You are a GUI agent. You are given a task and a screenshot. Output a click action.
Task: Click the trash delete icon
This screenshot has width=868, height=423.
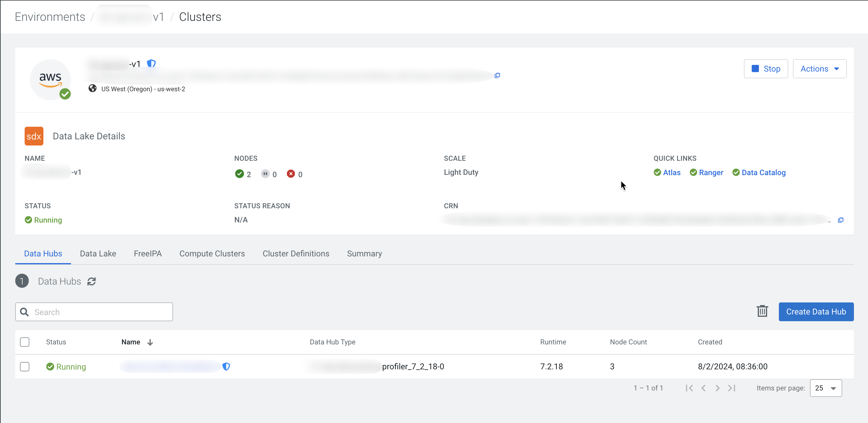[762, 312]
